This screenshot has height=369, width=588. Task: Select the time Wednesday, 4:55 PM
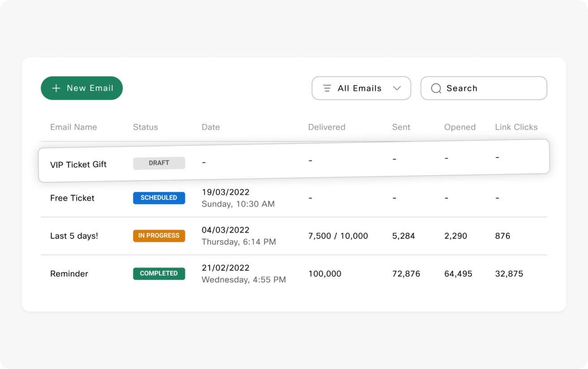click(x=244, y=280)
